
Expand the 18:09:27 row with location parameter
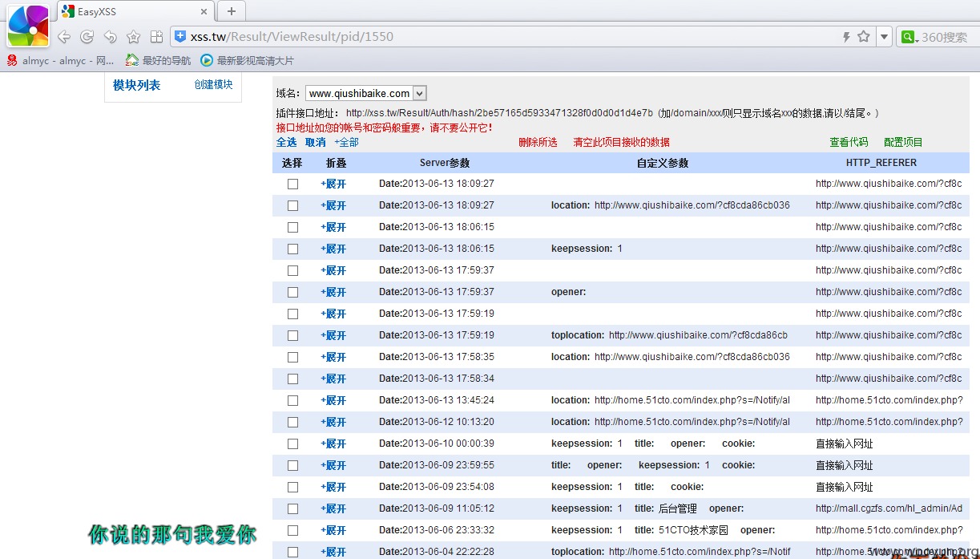[x=333, y=205]
